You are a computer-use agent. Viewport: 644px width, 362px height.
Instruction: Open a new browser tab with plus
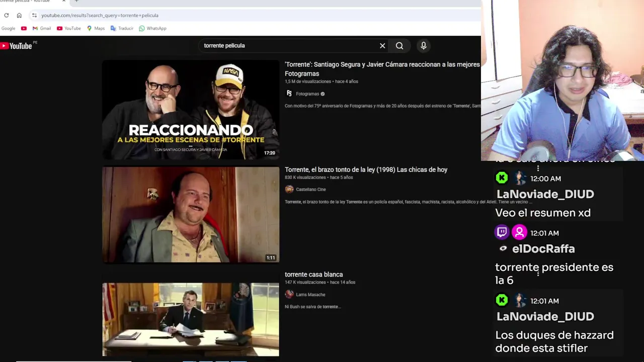click(x=76, y=2)
